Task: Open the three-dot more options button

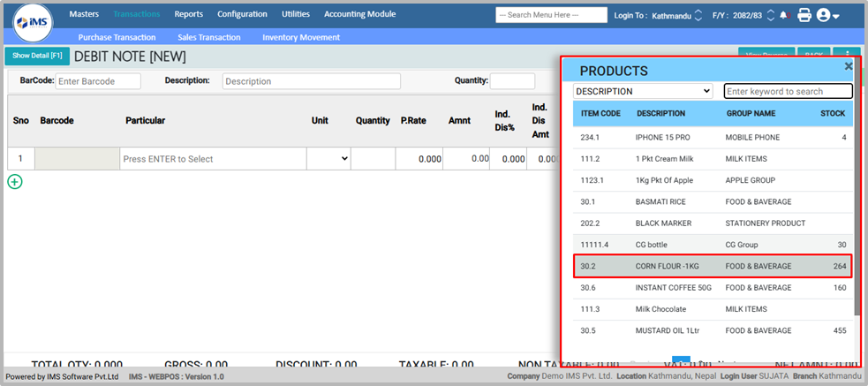Action: [846, 55]
